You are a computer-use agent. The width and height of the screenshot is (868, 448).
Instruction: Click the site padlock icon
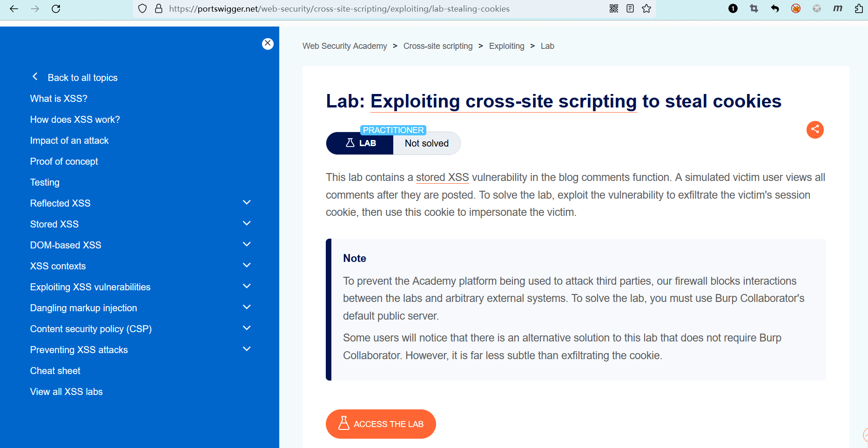(159, 8)
